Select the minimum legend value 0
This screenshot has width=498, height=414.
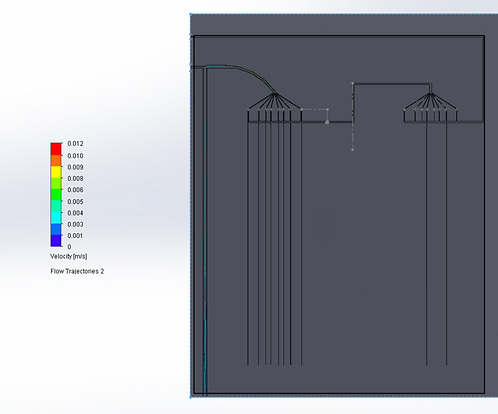coord(69,247)
